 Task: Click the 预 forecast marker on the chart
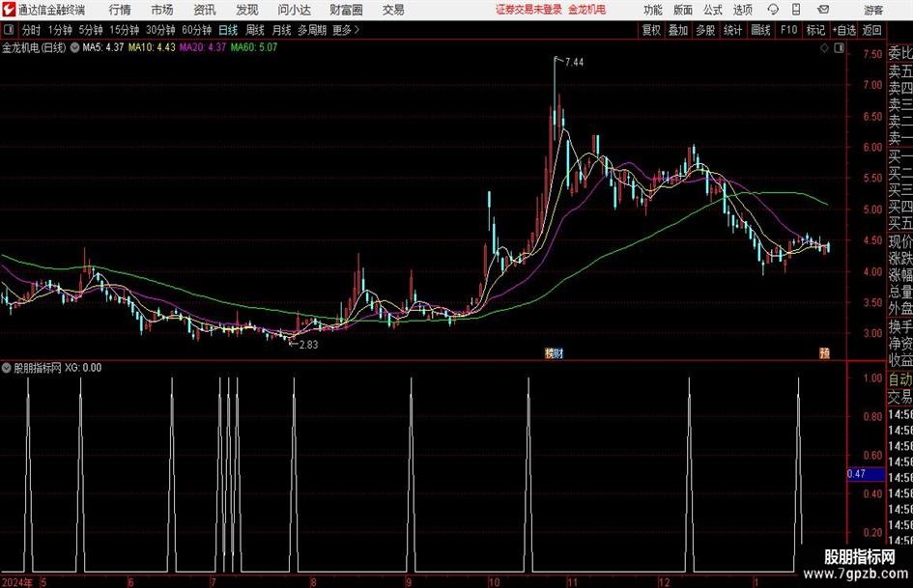[x=824, y=352]
